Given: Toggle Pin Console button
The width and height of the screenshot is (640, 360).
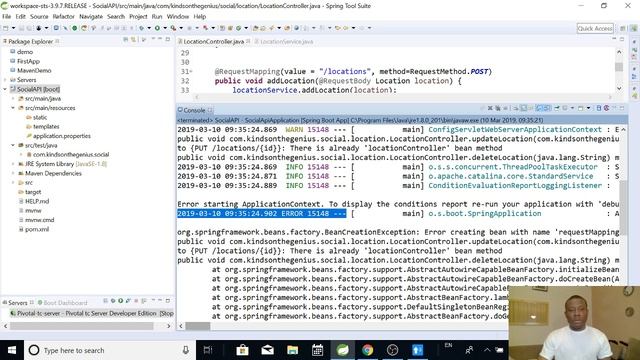Looking at the screenshot, I should click(557, 108).
